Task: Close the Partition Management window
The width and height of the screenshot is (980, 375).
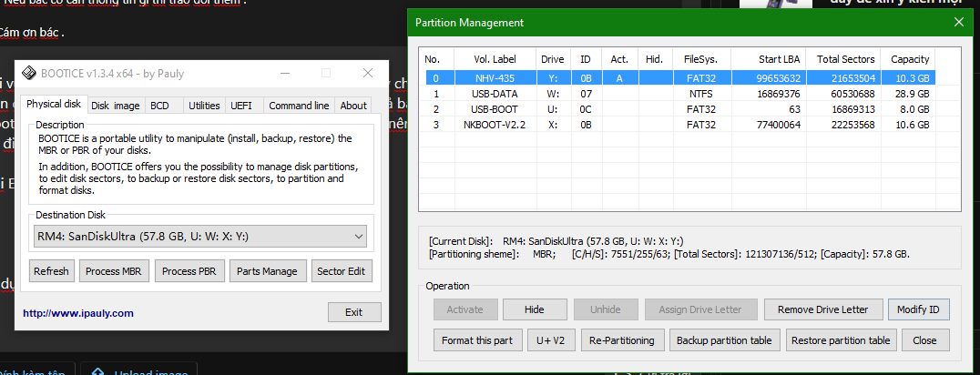Action: [x=959, y=23]
